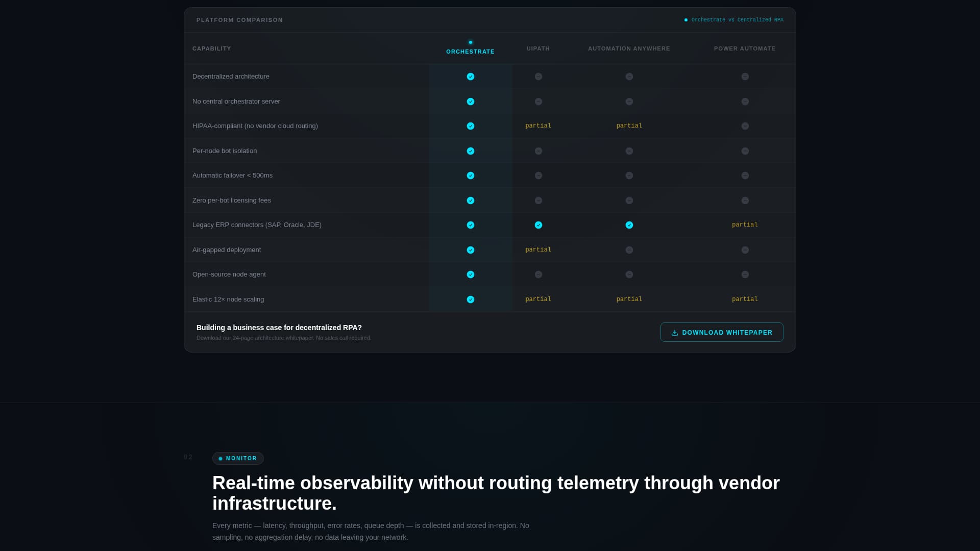980x551 pixels.
Task: Click Power Automate dash for HIPAA-compliant row
Action: 745,126
